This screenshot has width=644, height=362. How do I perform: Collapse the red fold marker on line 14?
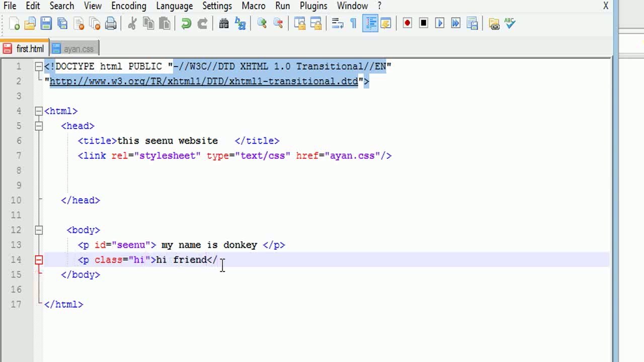coord(39,259)
